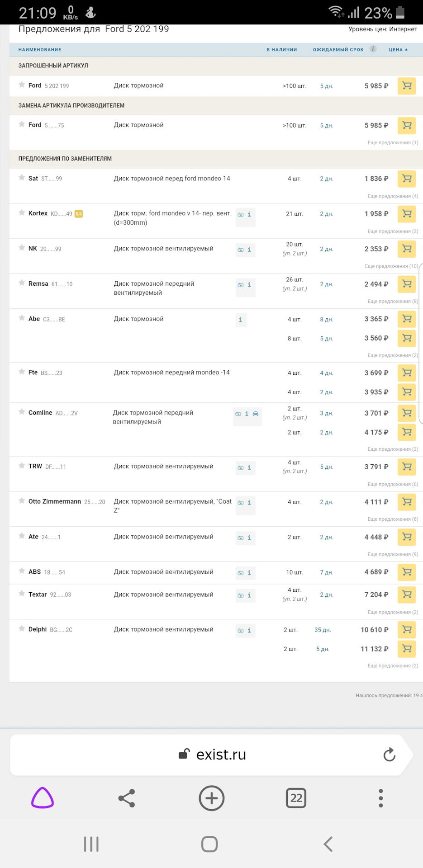The image size is (423, 868).
Task: Add Delphi 10 610 ₽ offer to cart
Action: click(406, 629)
